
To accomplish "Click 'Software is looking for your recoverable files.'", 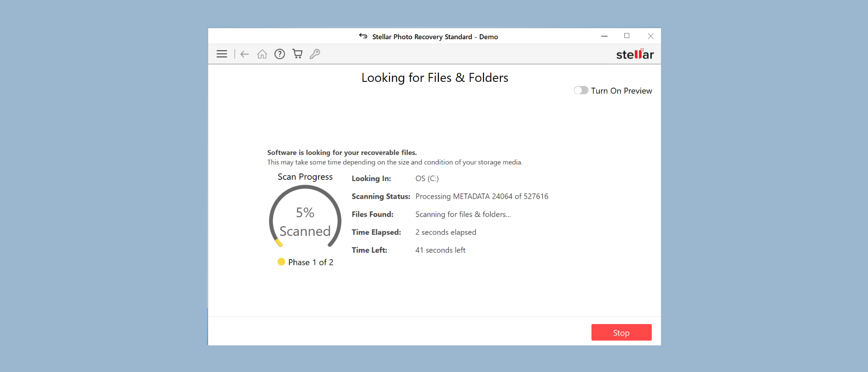I will [342, 153].
